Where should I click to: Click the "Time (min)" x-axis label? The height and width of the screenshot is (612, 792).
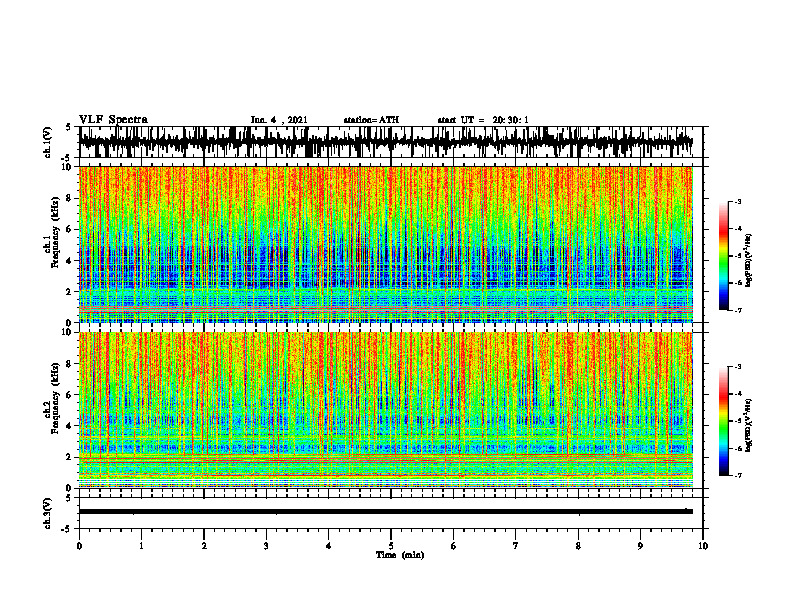click(400, 555)
